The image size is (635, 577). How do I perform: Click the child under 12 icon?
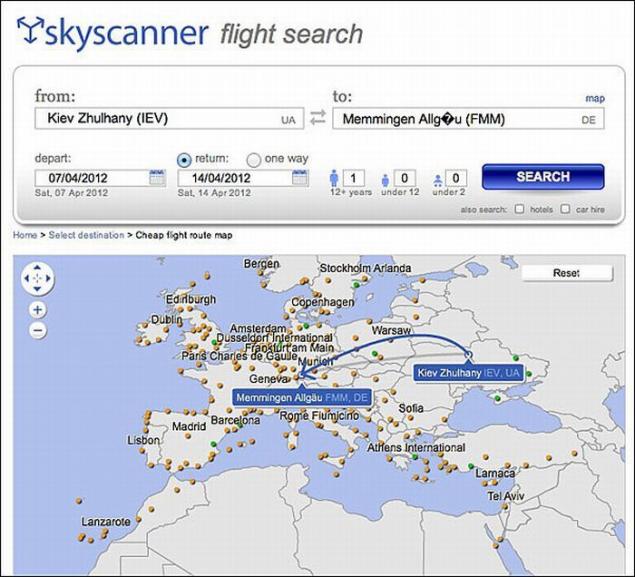click(386, 180)
